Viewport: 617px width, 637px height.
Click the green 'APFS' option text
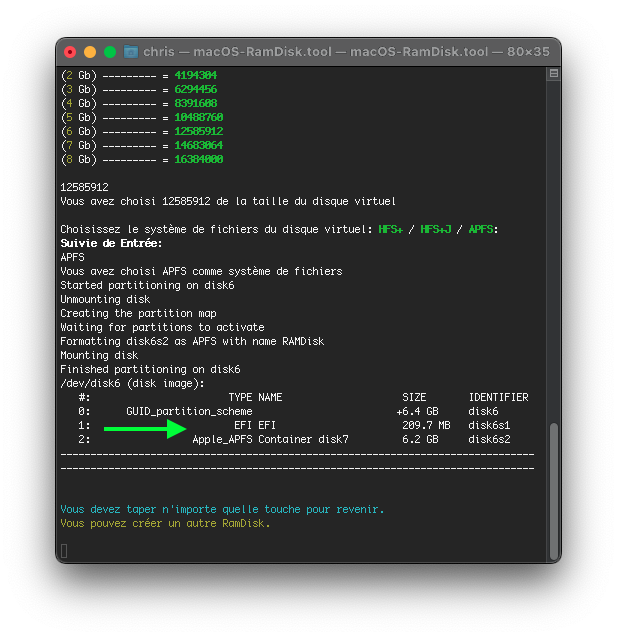tap(481, 229)
